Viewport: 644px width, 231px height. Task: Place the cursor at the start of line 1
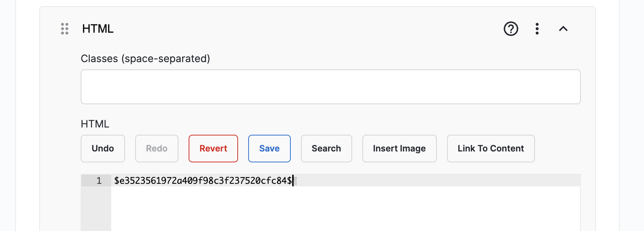(x=115, y=181)
